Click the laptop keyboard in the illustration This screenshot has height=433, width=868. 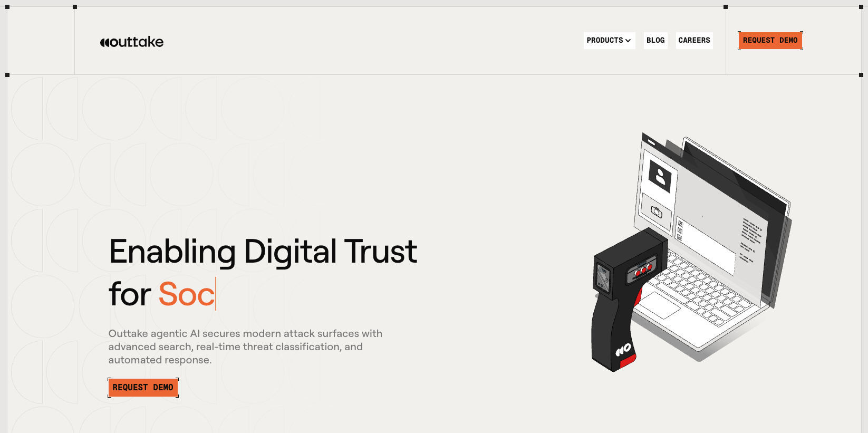click(x=701, y=287)
